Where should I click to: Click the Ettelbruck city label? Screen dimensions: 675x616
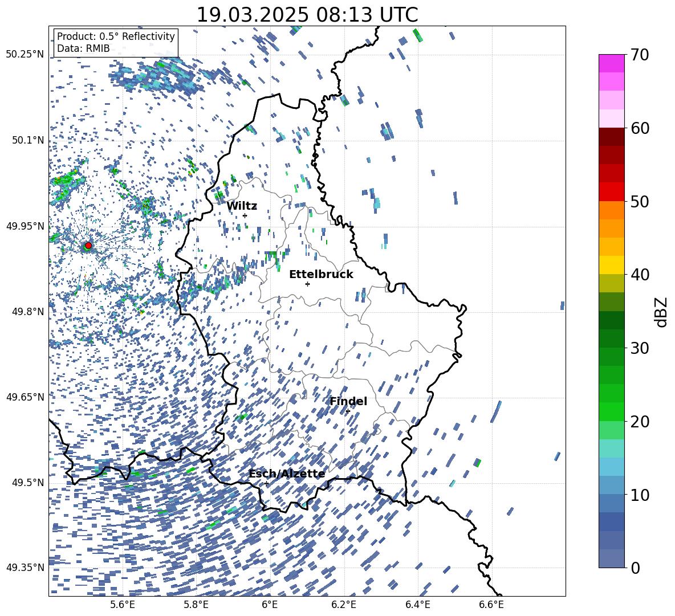(x=321, y=275)
